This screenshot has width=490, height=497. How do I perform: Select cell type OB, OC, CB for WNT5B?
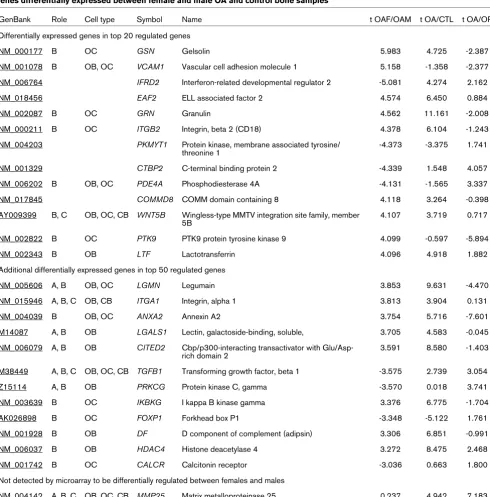click(106, 215)
